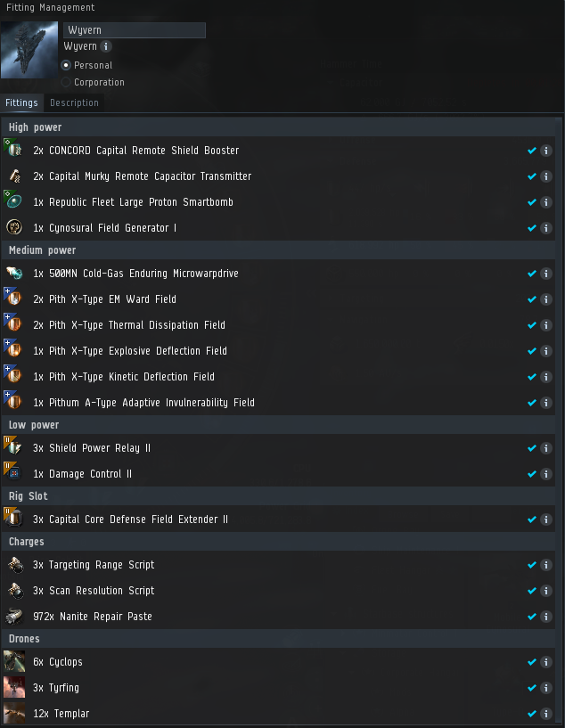Show info for CONCORD Capital Remote Shield Booster
The image size is (565, 728).
[x=546, y=151]
